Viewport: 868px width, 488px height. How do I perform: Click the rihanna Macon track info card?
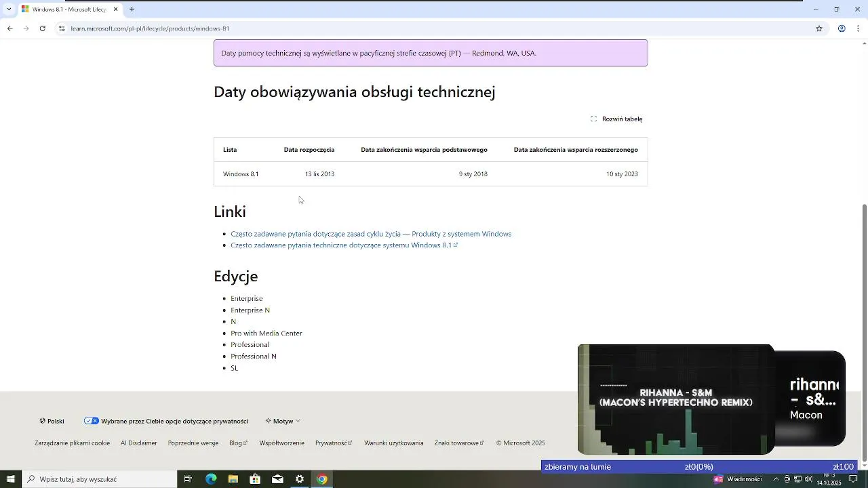(810, 399)
